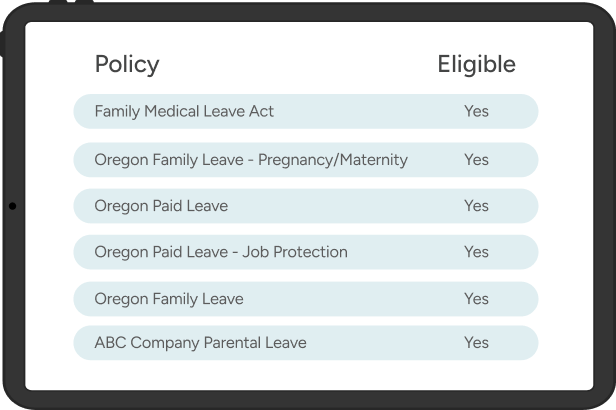The image size is (616, 410).
Task: Click Yes in the Job Protection row
Action: tap(476, 252)
